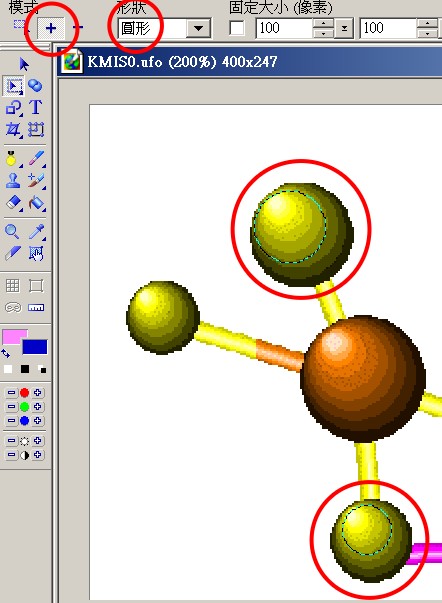
Task: Click the second fixed size field showing 100
Action: coord(388,28)
